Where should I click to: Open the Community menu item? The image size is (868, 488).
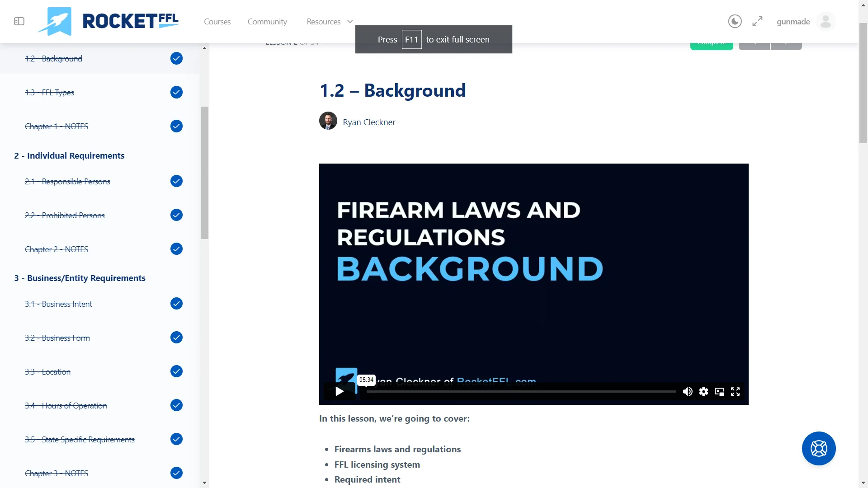pyautogui.click(x=267, y=21)
